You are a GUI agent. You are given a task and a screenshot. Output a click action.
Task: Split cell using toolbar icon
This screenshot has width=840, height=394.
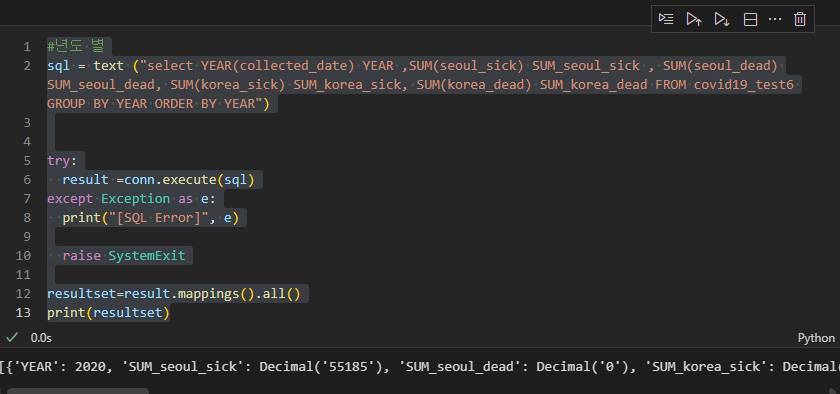point(751,19)
